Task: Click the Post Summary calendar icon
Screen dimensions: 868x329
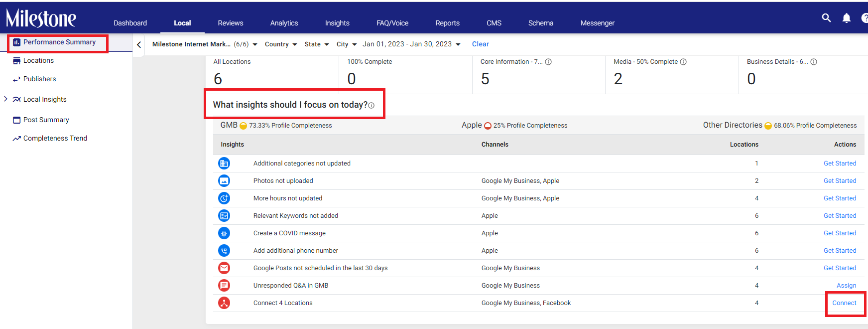Action: (x=16, y=120)
